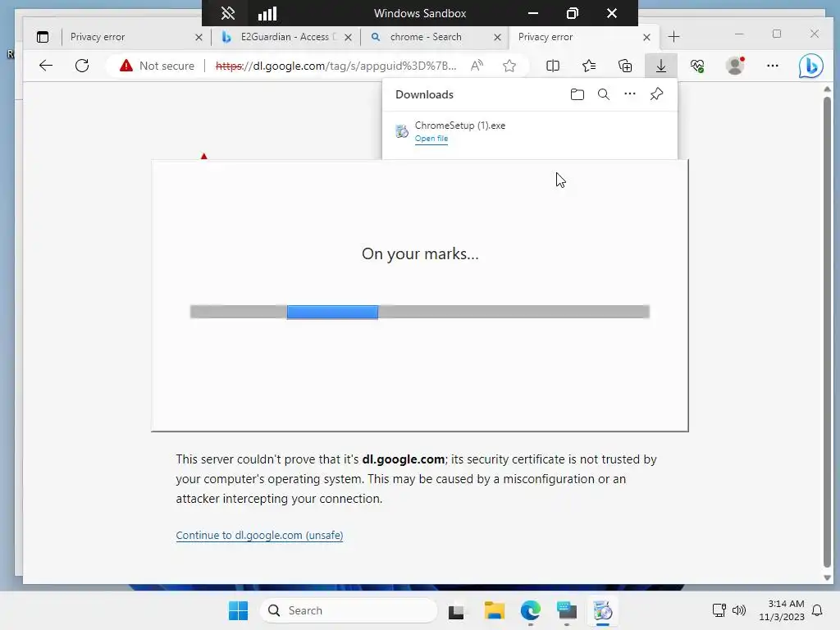The image size is (840, 630).
Task: Toggle split screen view
Action: tap(553, 66)
